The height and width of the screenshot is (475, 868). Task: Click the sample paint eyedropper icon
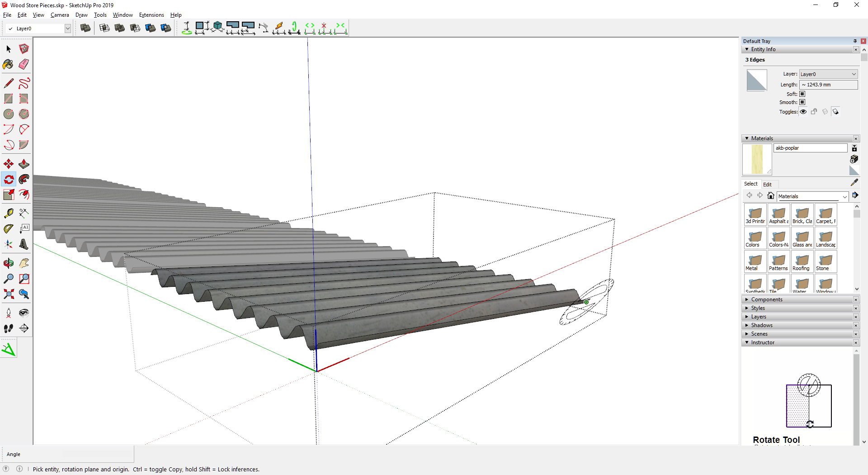[854, 182]
